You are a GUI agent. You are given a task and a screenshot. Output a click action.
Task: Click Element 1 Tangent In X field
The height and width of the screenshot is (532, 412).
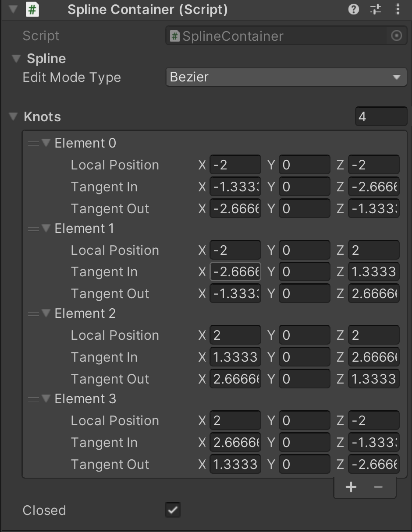[235, 272]
